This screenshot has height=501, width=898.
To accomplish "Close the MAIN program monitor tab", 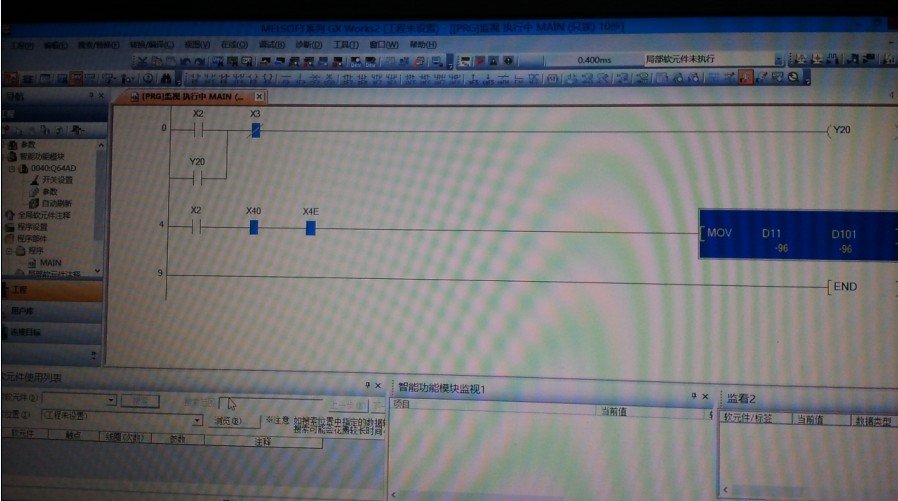I will [x=259, y=97].
